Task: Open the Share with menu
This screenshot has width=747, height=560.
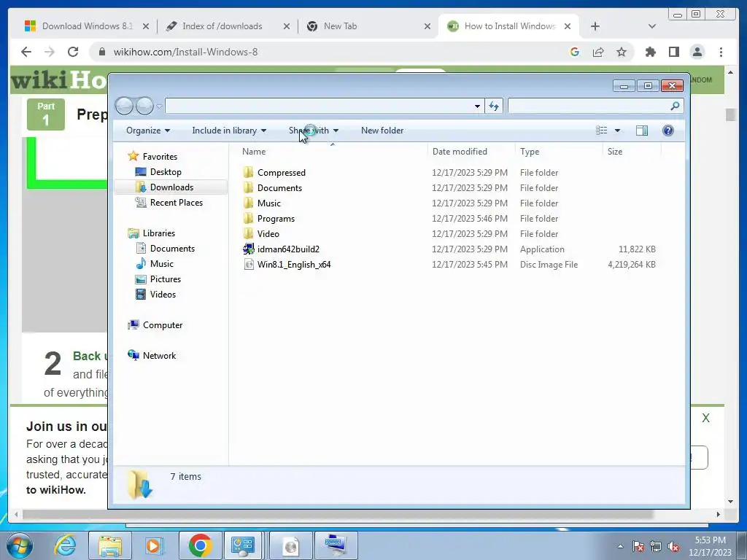Action: (314, 131)
